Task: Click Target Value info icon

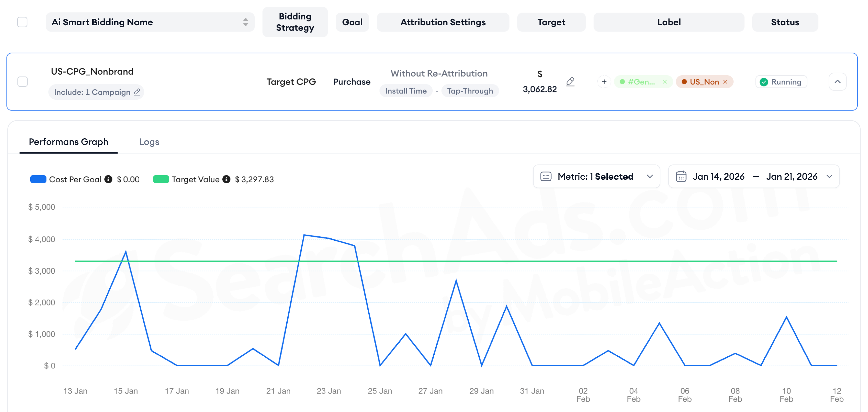Action: point(227,179)
